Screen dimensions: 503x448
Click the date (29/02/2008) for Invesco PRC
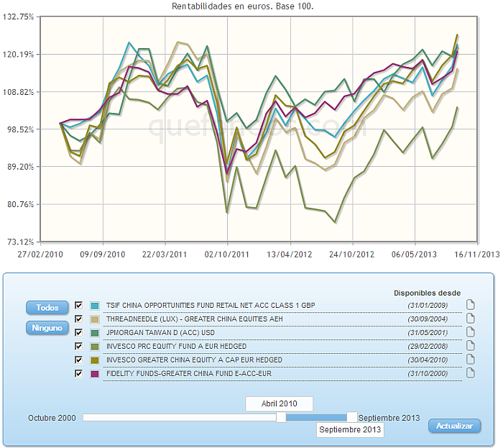click(428, 347)
